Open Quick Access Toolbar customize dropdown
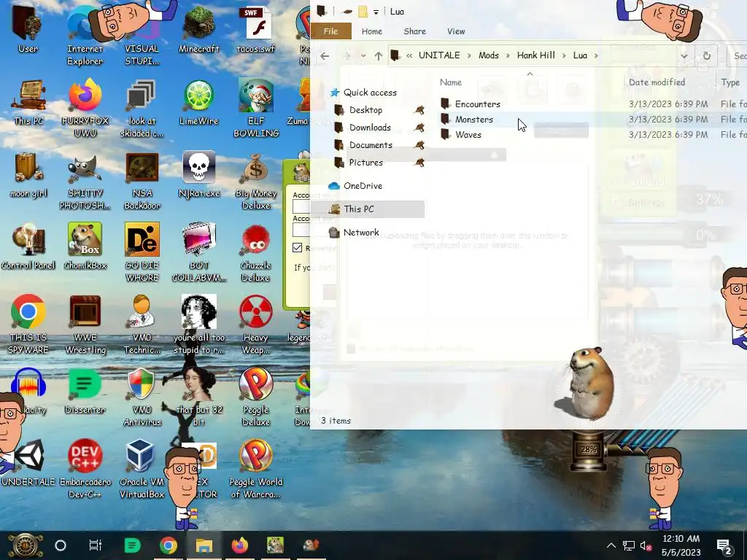747x560 pixels. [x=376, y=12]
